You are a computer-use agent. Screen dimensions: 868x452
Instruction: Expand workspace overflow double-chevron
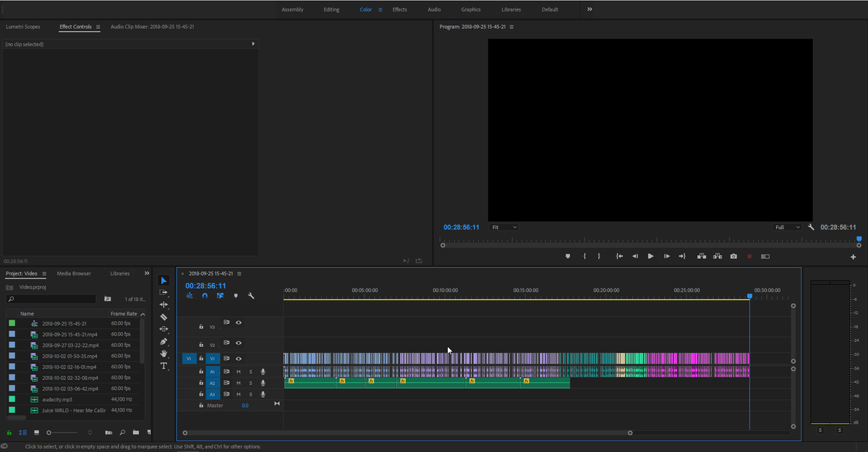pyautogui.click(x=590, y=9)
